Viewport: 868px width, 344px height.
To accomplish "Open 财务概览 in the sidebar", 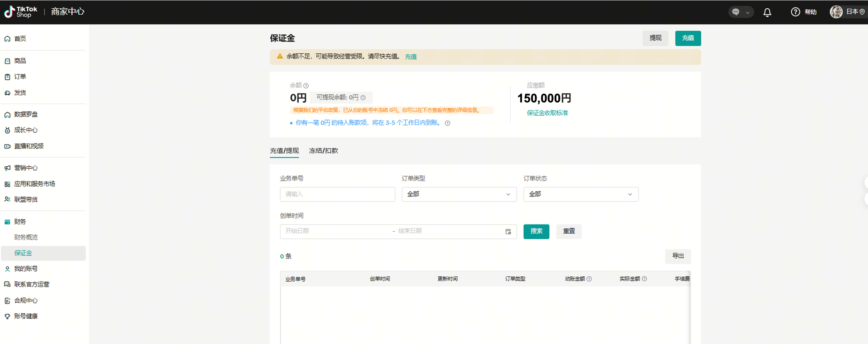I will (26, 237).
